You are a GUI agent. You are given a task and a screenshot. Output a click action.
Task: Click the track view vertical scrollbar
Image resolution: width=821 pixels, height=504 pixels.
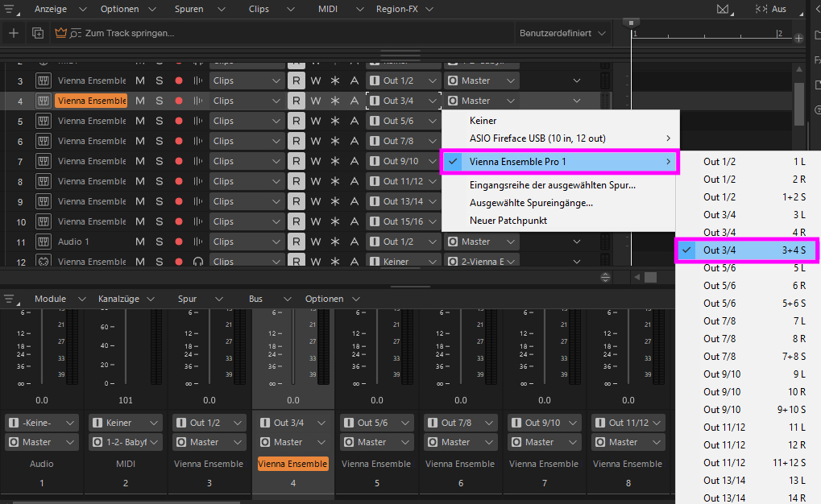pyautogui.click(x=799, y=104)
